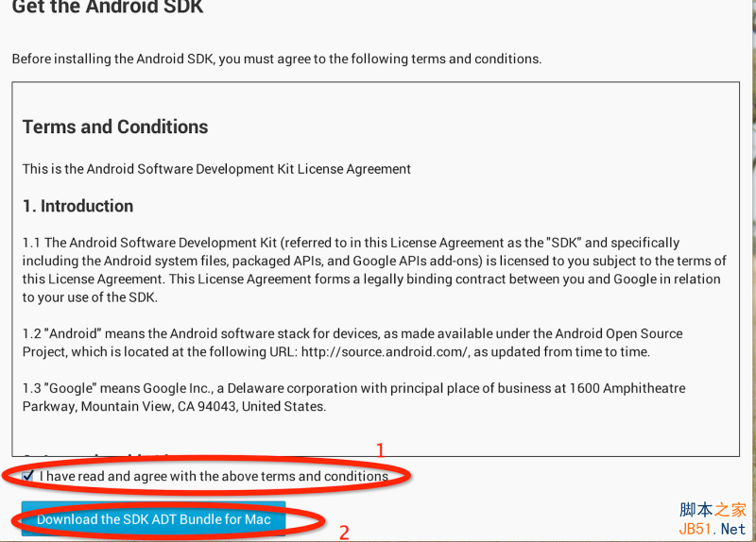Click the paragraph 1.3 defining "Google"
Image resolution: width=756 pixels, height=542 pixels.
[x=353, y=398]
